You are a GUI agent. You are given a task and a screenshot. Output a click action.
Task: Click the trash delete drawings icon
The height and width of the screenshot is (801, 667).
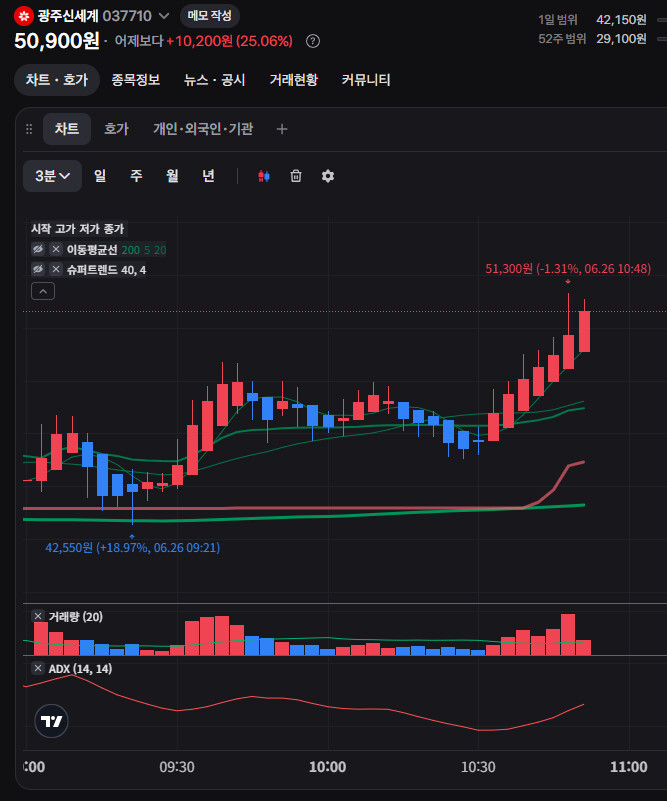coord(296,176)
